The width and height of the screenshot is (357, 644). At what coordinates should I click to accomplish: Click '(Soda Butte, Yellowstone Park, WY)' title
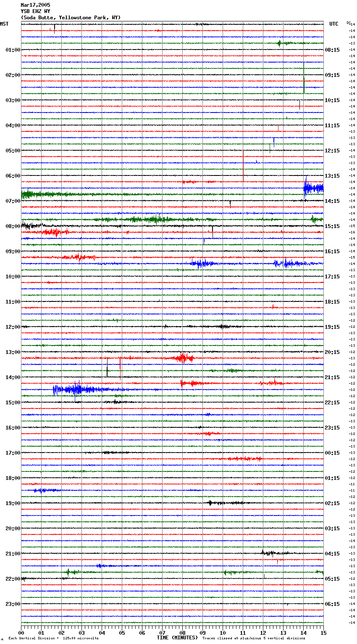click(71, 18)
